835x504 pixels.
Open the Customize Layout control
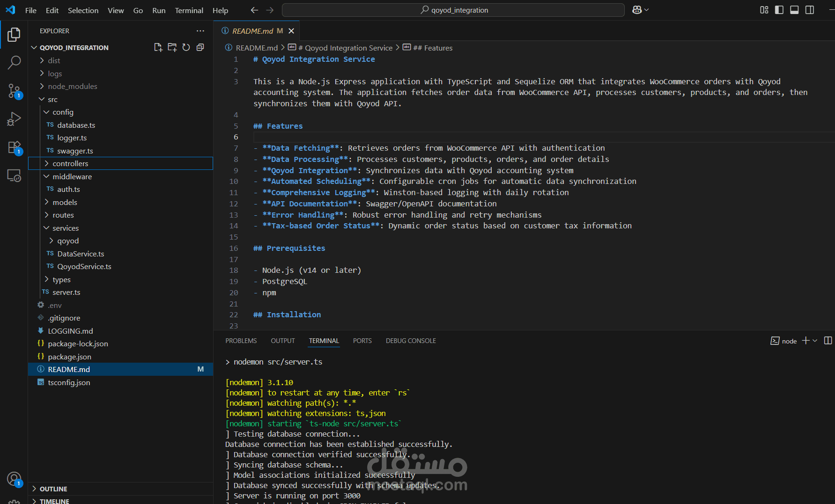764,10
